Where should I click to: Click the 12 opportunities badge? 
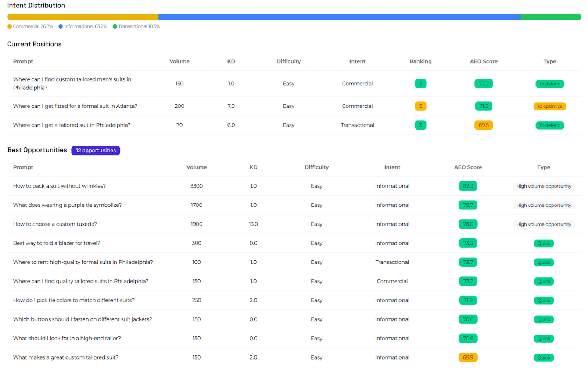tap(96, 151)
